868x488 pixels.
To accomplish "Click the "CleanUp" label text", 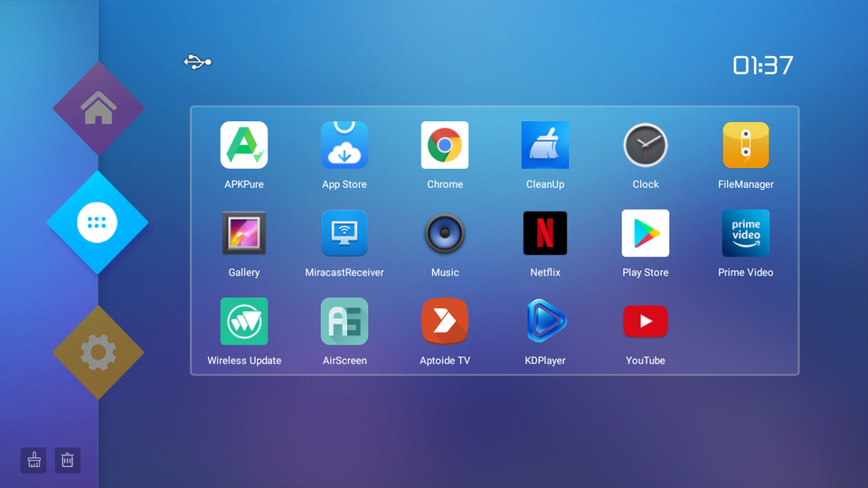I will coord(544,184).
